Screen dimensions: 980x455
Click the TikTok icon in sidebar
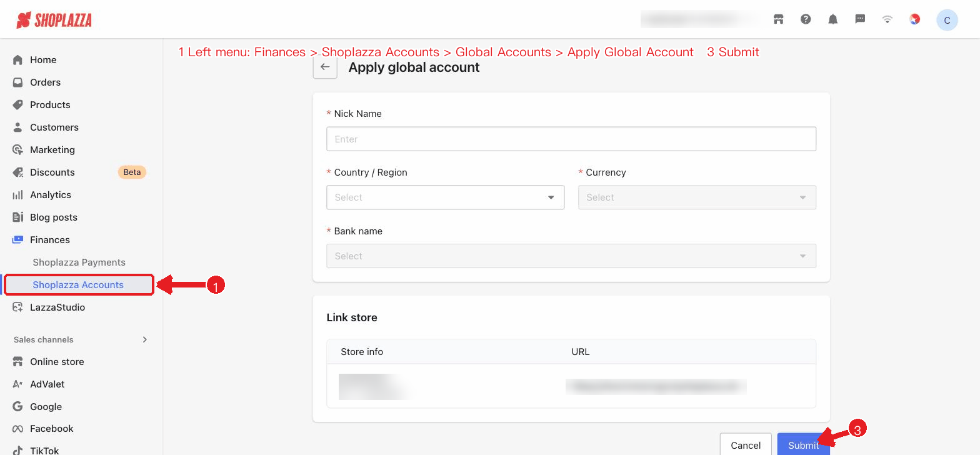17,451
